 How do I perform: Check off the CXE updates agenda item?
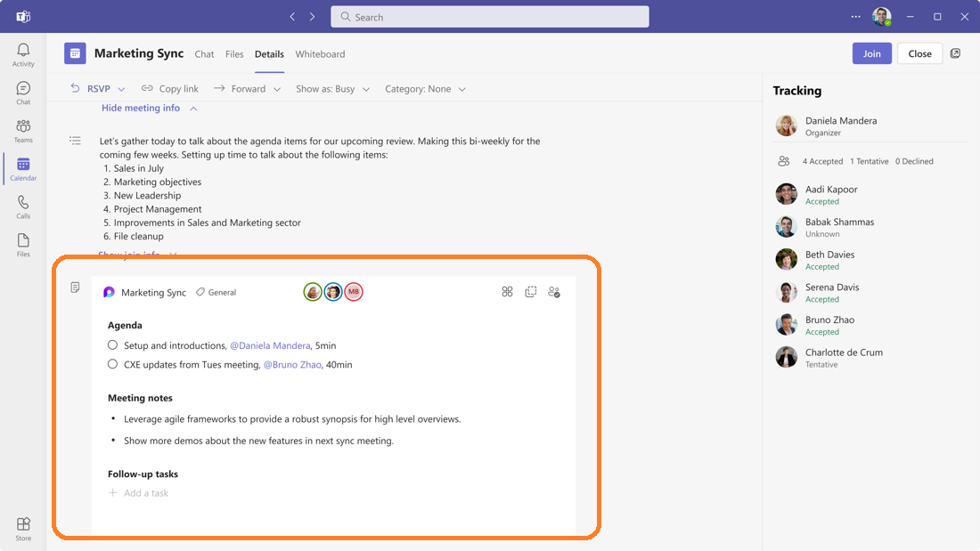[x=112, y=363]
